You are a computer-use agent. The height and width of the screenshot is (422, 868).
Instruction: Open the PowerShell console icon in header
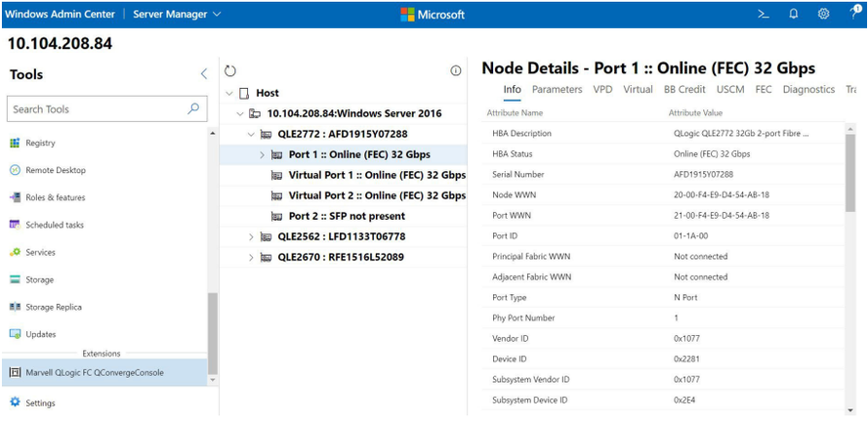(764, 15)
